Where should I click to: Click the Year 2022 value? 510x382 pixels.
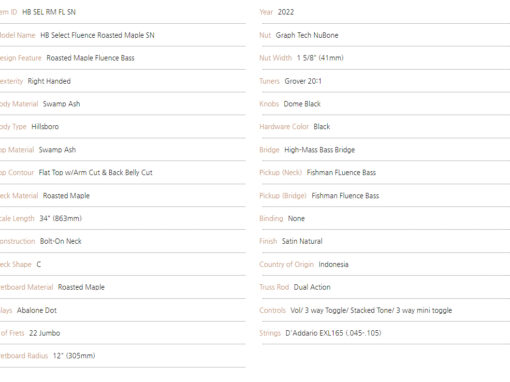(286, 12)
